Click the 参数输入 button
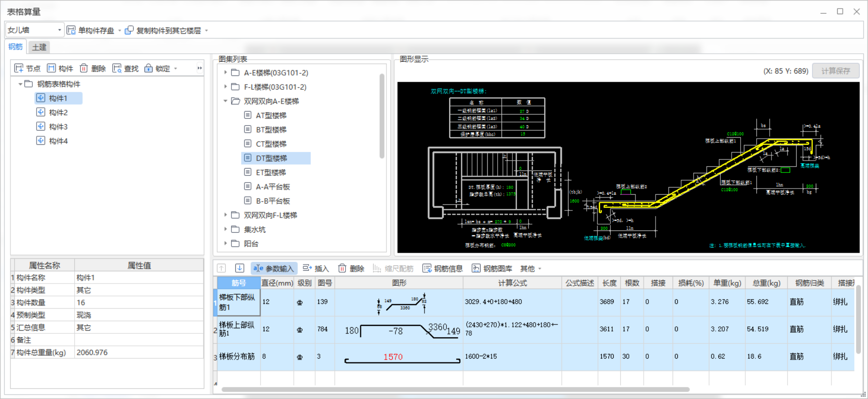Screen dimensions: 868x399 pyautogui.click(x=274, y=268)
